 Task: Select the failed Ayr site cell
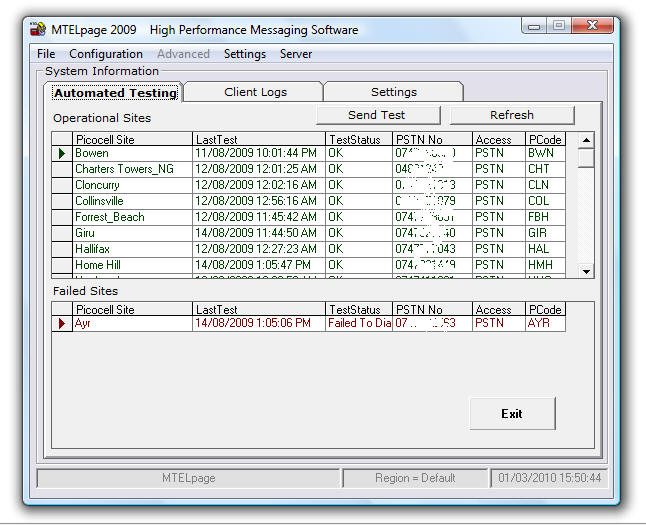pos(132,323)
